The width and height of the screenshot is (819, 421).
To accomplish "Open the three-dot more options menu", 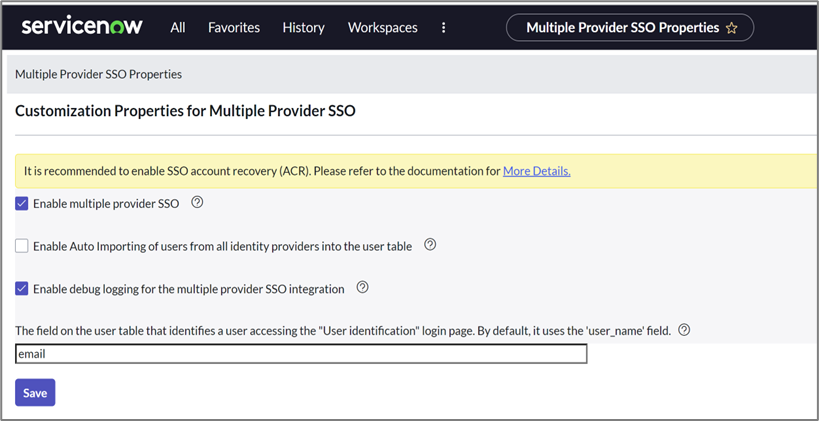I will [x=444, y=28].
